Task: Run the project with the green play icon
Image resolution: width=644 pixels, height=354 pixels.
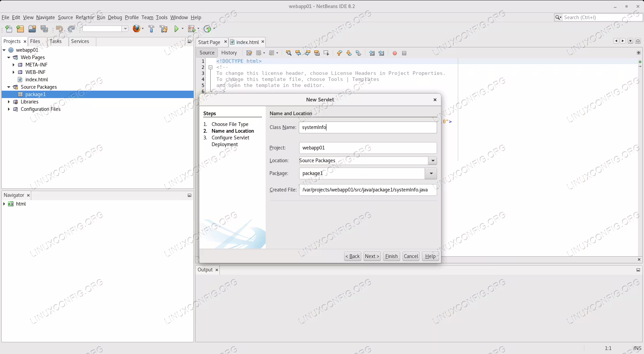Action: [176, 29]
